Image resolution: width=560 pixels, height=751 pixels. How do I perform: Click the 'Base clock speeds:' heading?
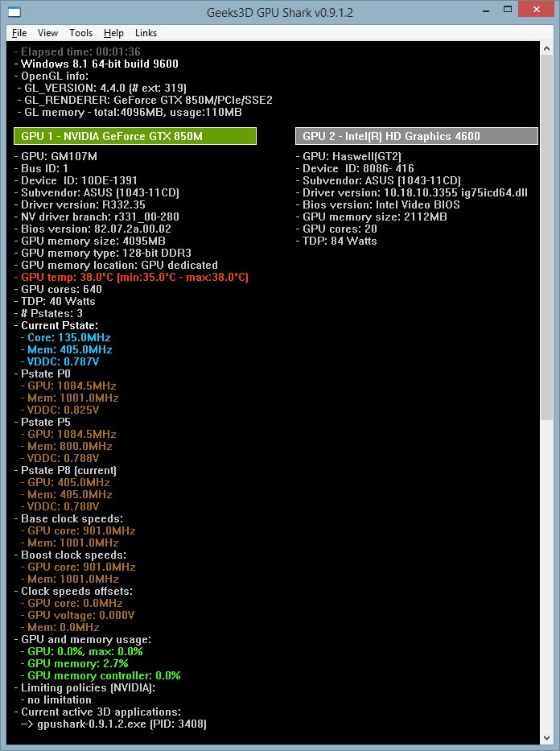click(68, 518)
